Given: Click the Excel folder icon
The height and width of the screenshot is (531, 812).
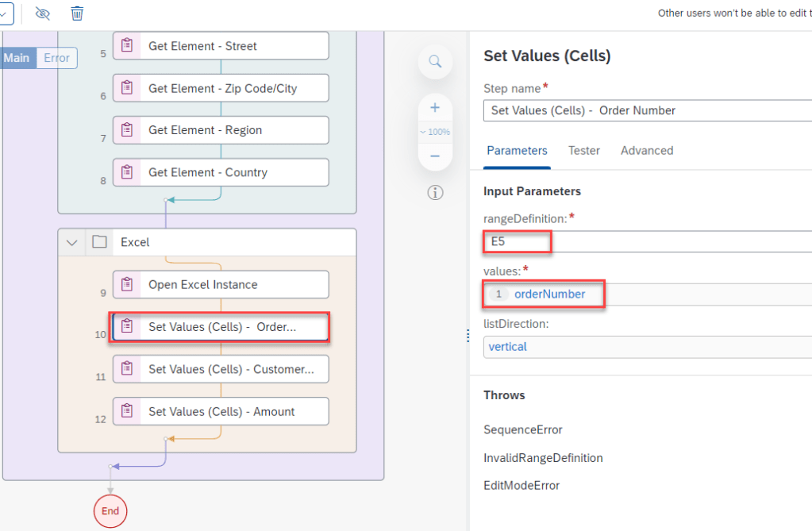Looking at the screenshot, I should click(99, 242).
